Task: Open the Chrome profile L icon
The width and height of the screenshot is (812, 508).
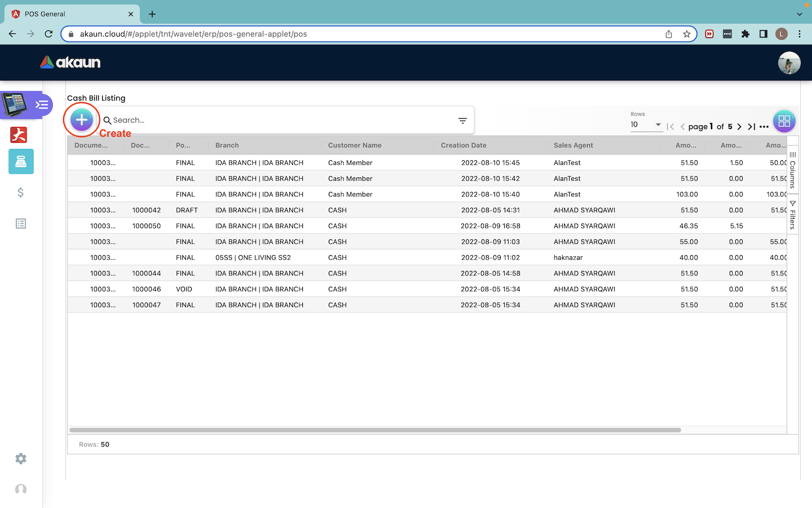Action: [781, 34]
